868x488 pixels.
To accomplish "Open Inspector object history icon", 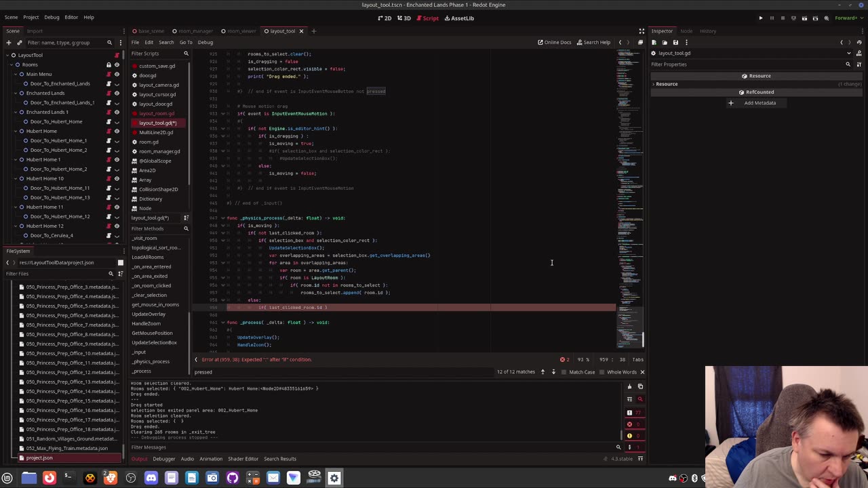I will pos(860,42).
